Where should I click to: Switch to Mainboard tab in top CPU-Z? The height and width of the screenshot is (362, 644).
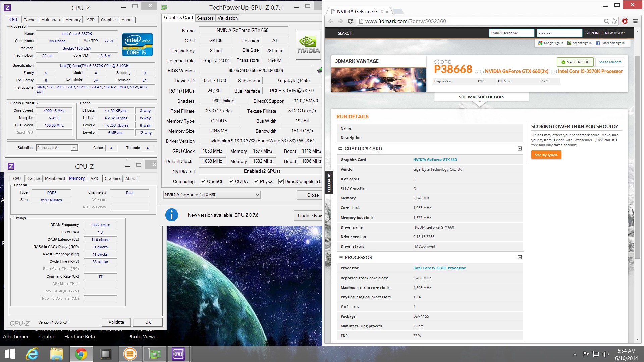click(x=51, y=20)
